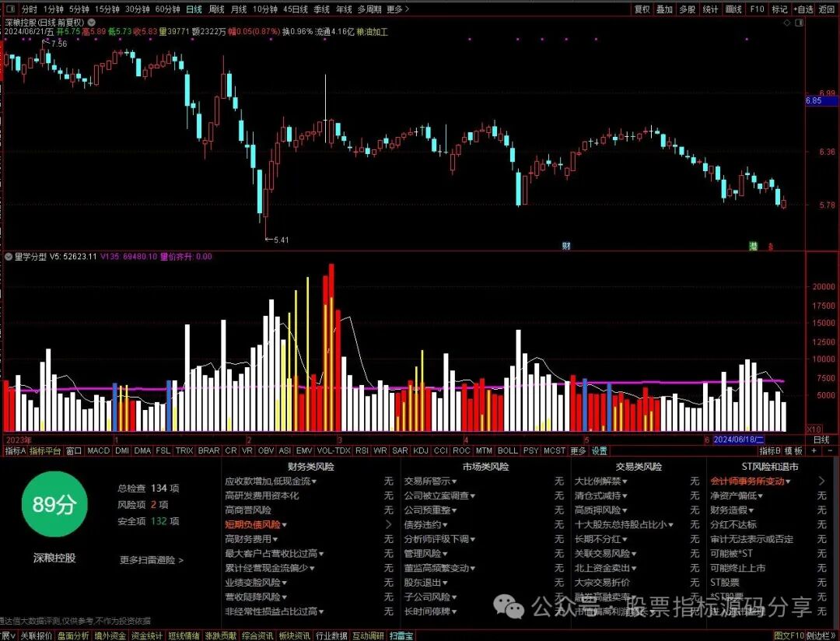Image resolution: width=840 pixels, height=641 pixels.
Task: Click the 里学分型 indicator settings circle icon
Action: click(x=9, y=257)
